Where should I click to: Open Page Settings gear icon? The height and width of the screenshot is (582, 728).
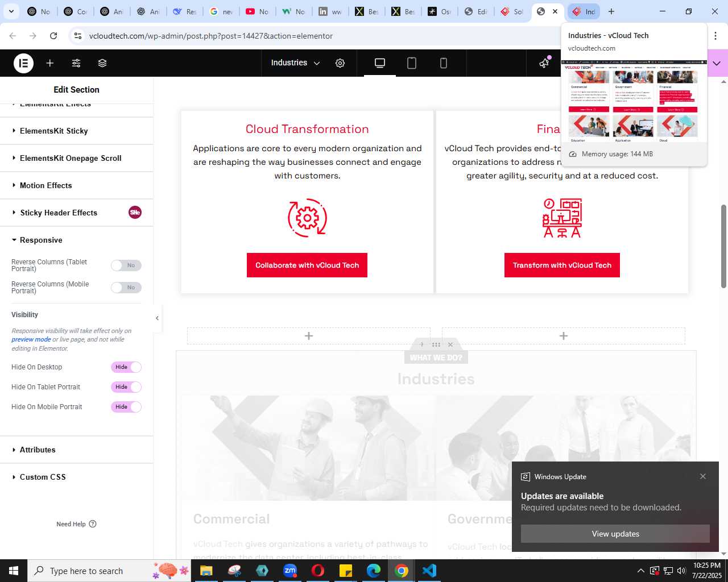(340, 63)
